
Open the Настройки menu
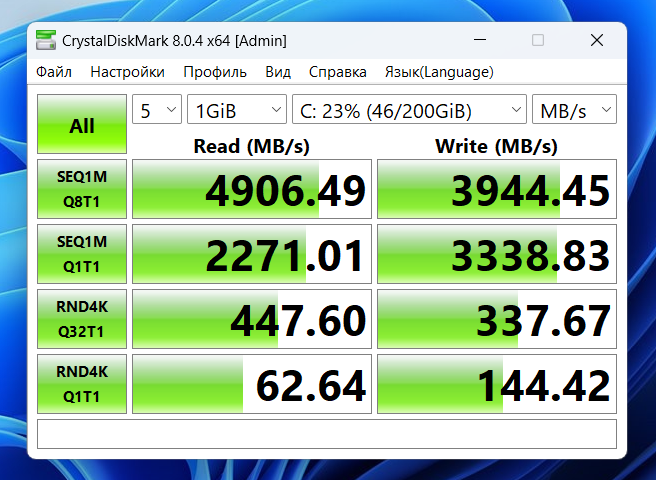[x=128, y=72]
